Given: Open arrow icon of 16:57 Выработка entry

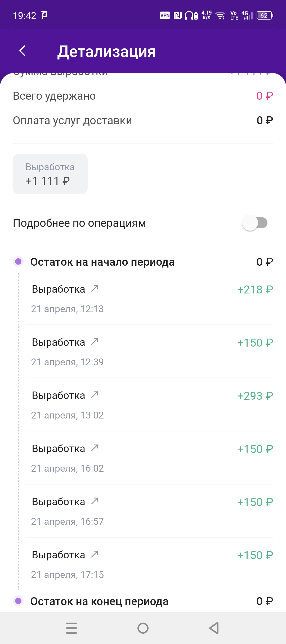Looking at the screenshot, I should coord(95,501).
